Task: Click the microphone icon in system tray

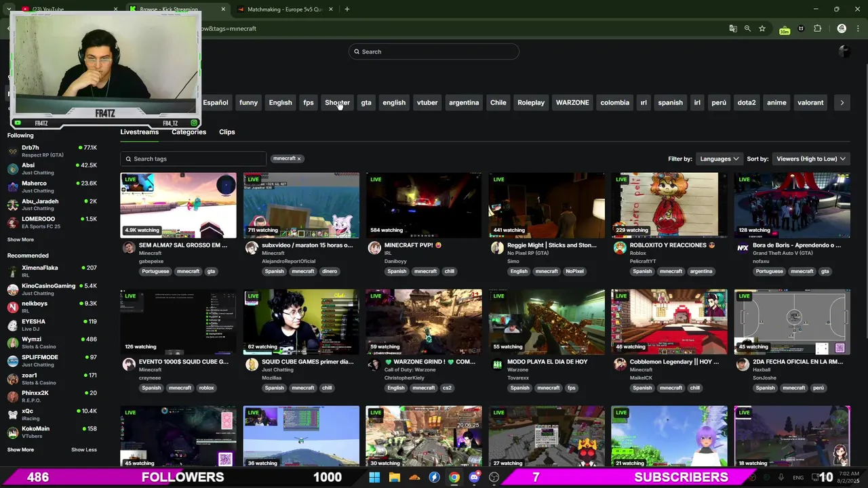Action: coord(781,477)
